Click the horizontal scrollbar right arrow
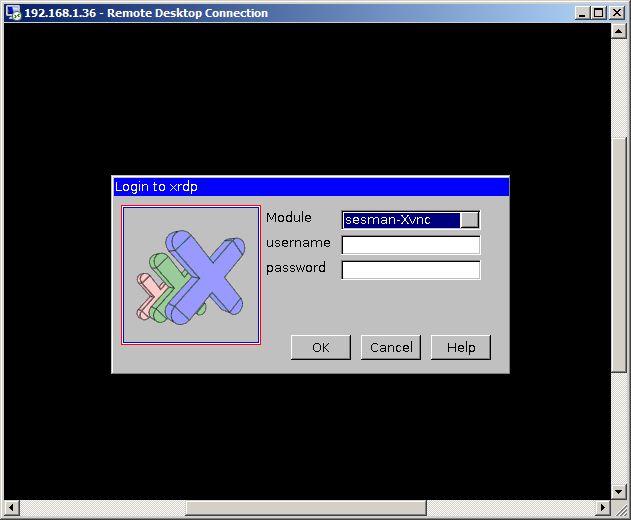Viewport: 631px width, 520px height. [x=602, y=508]
